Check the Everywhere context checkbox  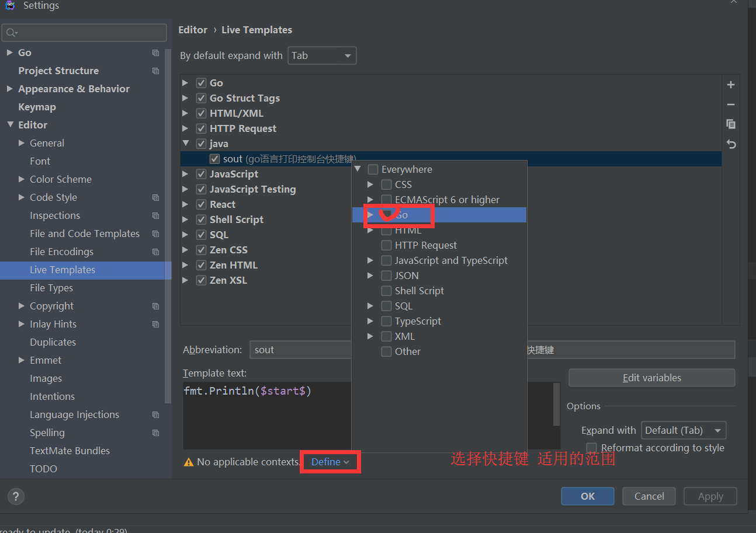click(x=373, y=169)
